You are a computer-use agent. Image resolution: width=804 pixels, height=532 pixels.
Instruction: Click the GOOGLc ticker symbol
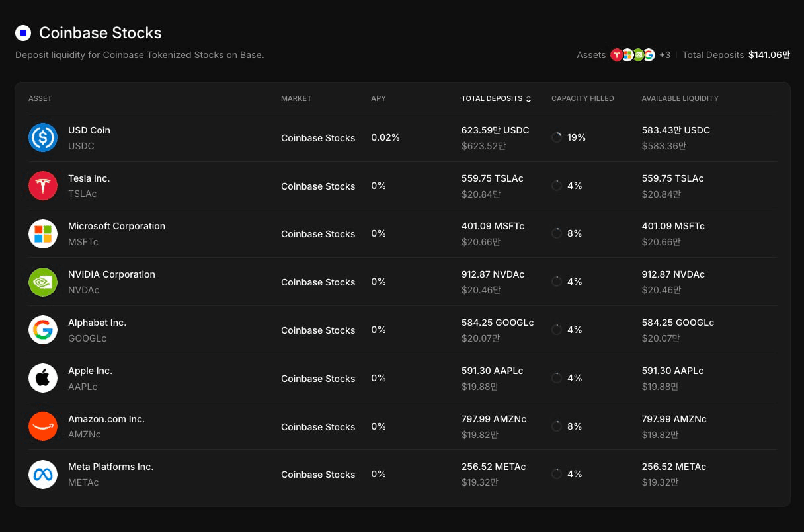tap(87, 338)
